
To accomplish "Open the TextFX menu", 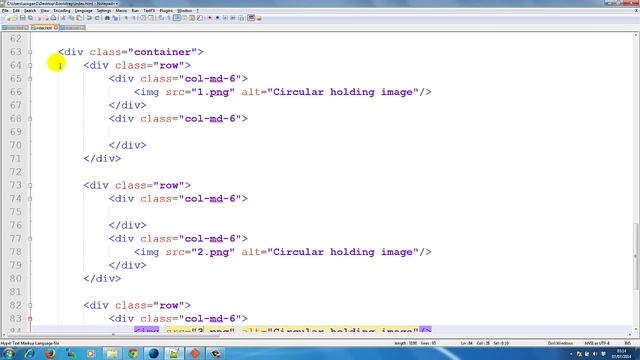I will (149, 11).
